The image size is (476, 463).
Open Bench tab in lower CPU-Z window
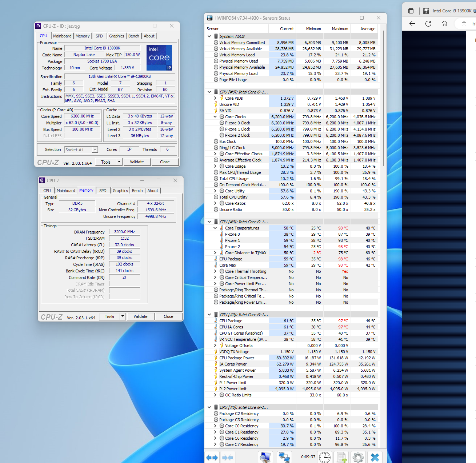pos(137,191)
